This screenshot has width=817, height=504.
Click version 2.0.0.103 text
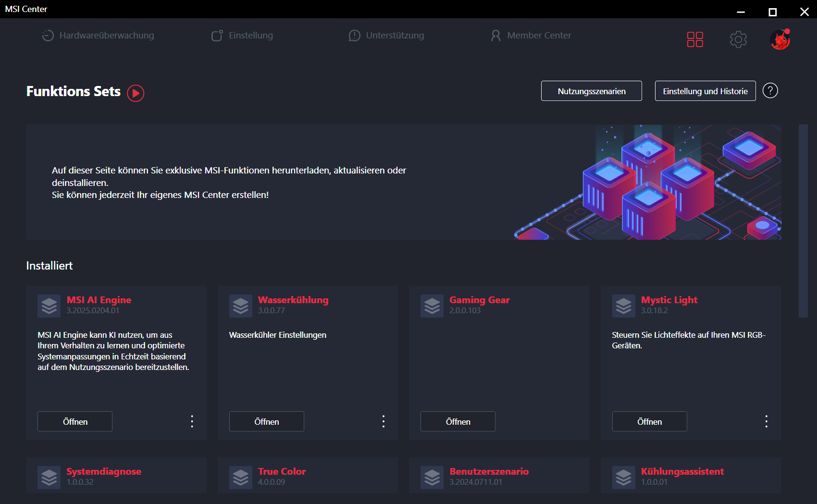click(465, 310)
